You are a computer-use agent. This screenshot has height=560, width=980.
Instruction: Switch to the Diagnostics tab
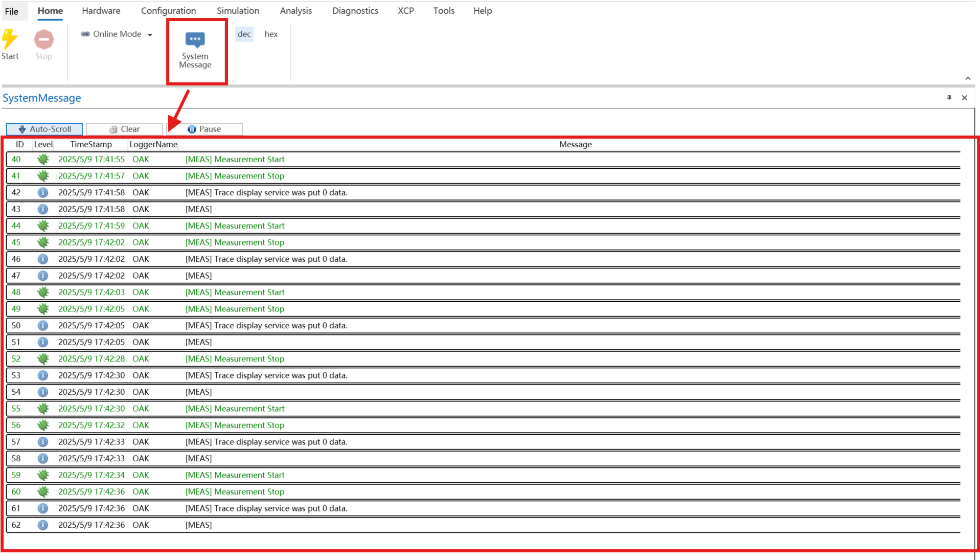pos(355,11)
